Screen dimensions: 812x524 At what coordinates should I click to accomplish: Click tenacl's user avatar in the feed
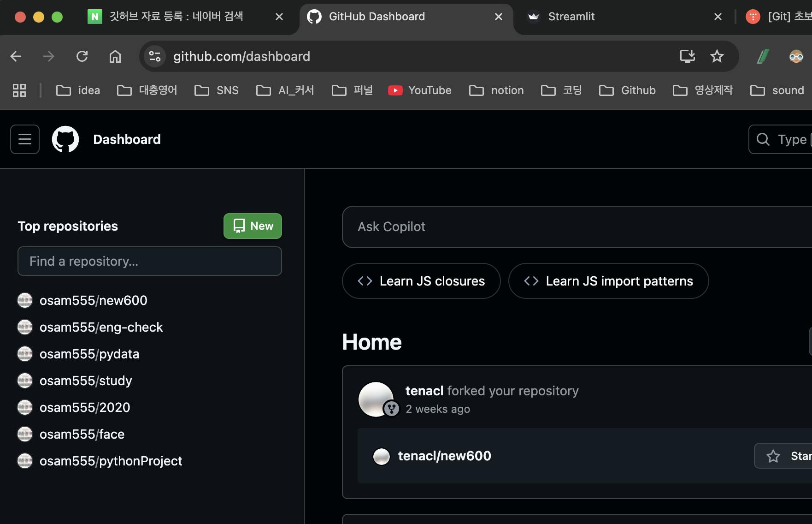(376, 399)
